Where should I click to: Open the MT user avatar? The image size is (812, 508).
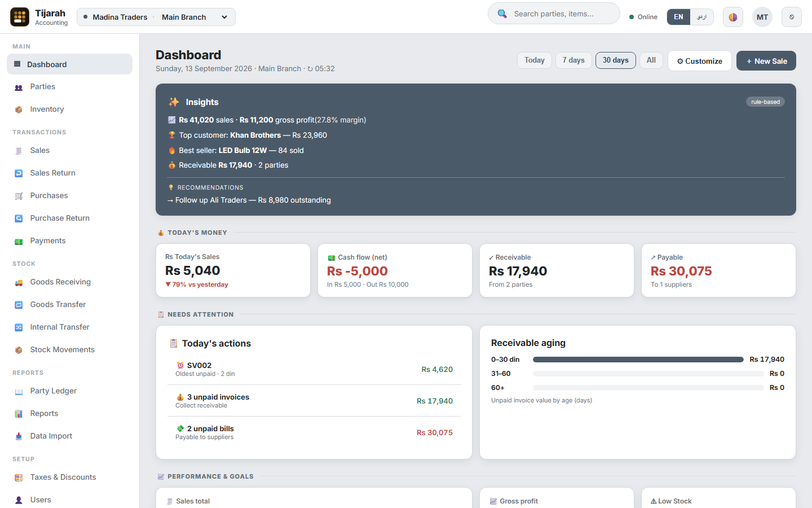(762, 17)
